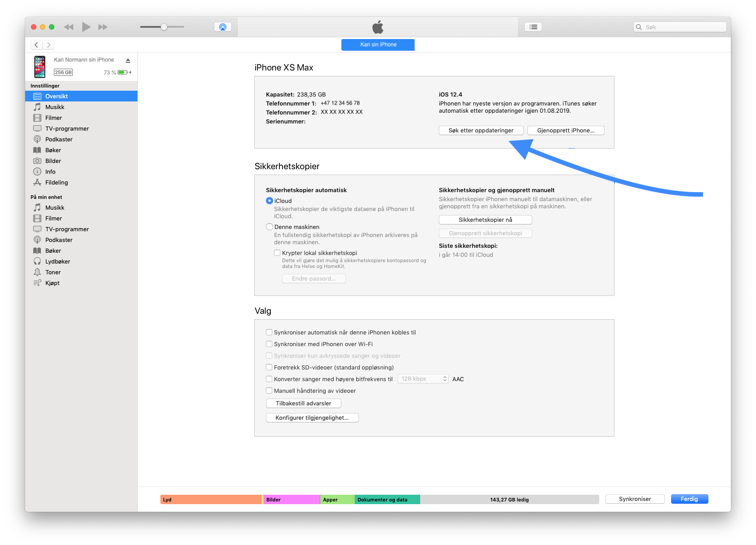Image resolution: width=756 pixels, height=545 pixels.
Task: Open Info in the sidebar
Action: click(x=81, y=171)
